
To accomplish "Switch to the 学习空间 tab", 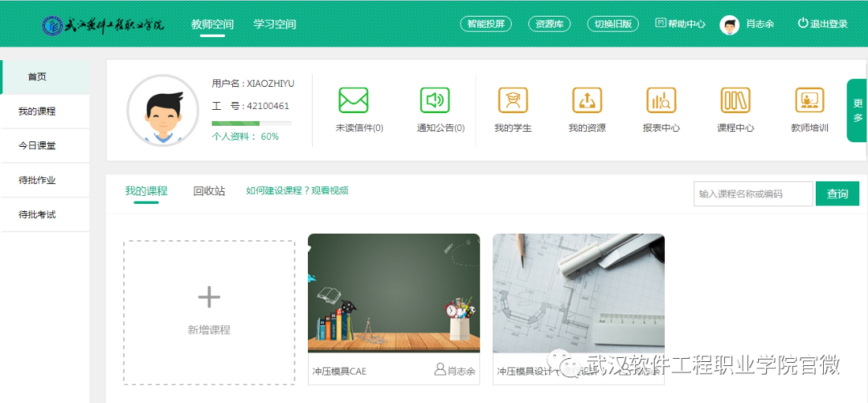I will click(274, 24).
